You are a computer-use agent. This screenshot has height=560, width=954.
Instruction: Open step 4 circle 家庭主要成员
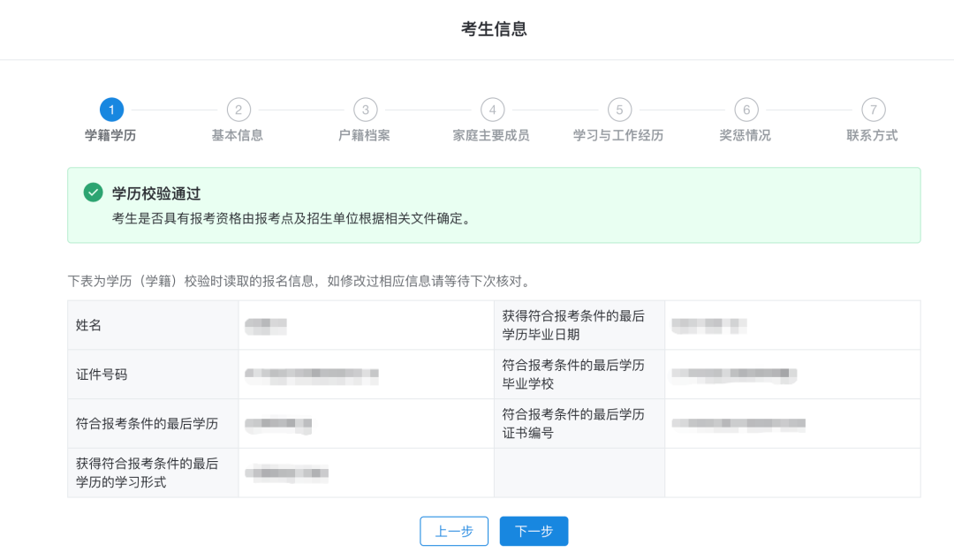[x=493, y=110]
